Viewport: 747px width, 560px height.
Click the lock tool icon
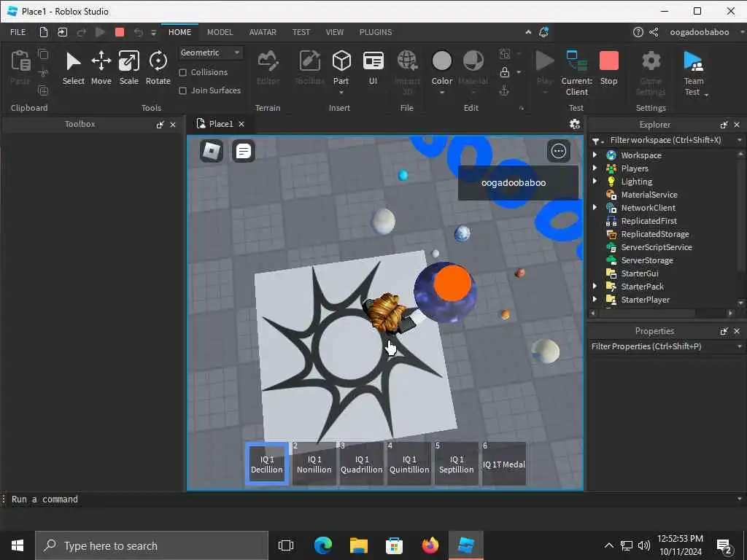point(505,72)
